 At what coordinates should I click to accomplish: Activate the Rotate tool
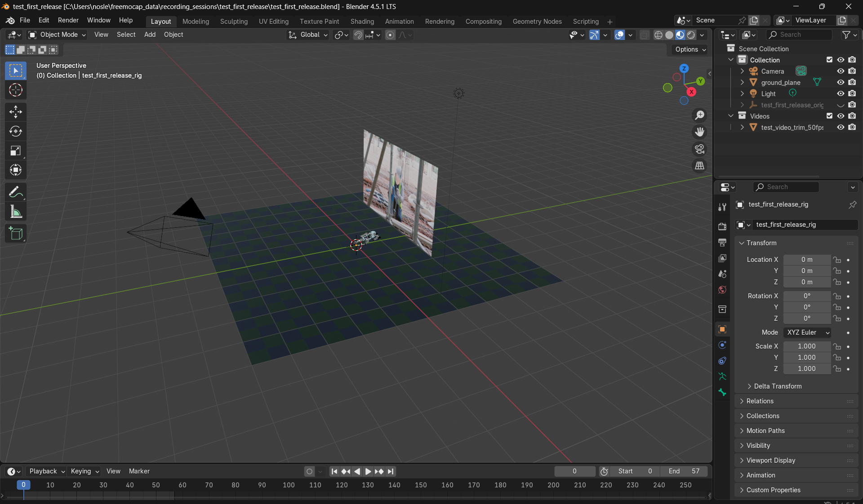point(16,131)
